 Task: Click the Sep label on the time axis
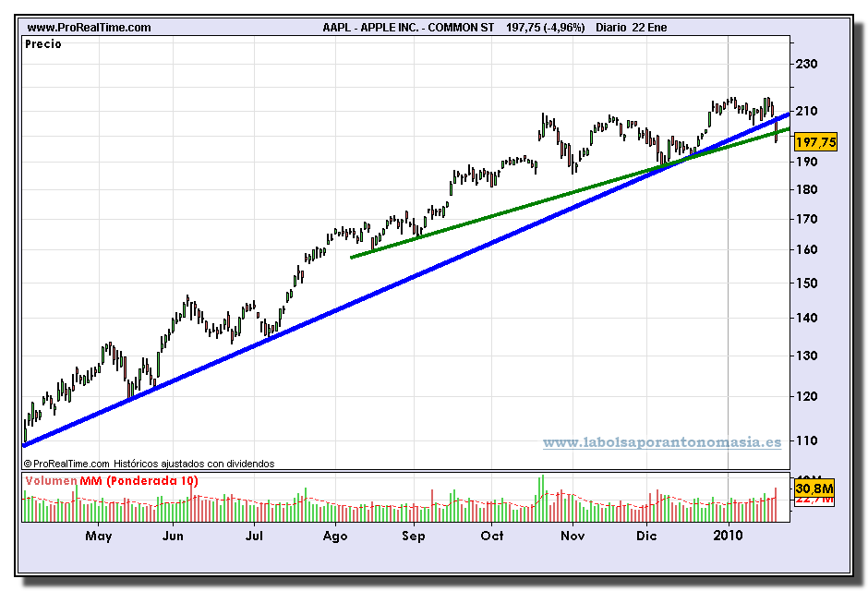(414, 536)
